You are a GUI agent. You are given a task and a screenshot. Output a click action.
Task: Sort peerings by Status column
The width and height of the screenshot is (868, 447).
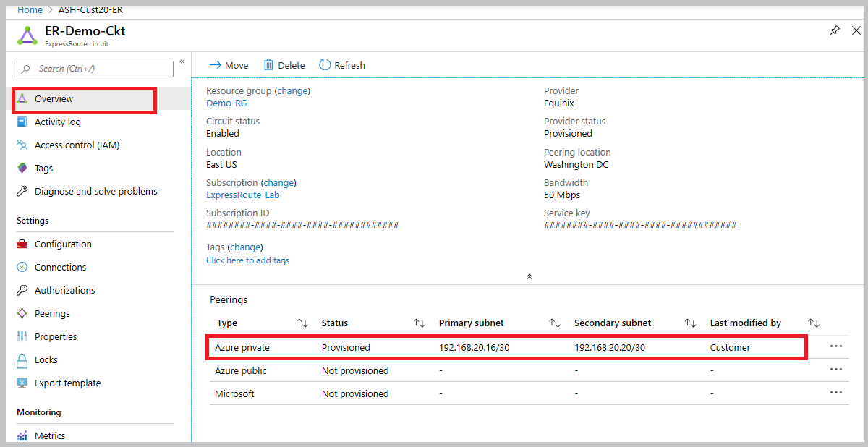[419, 323]
